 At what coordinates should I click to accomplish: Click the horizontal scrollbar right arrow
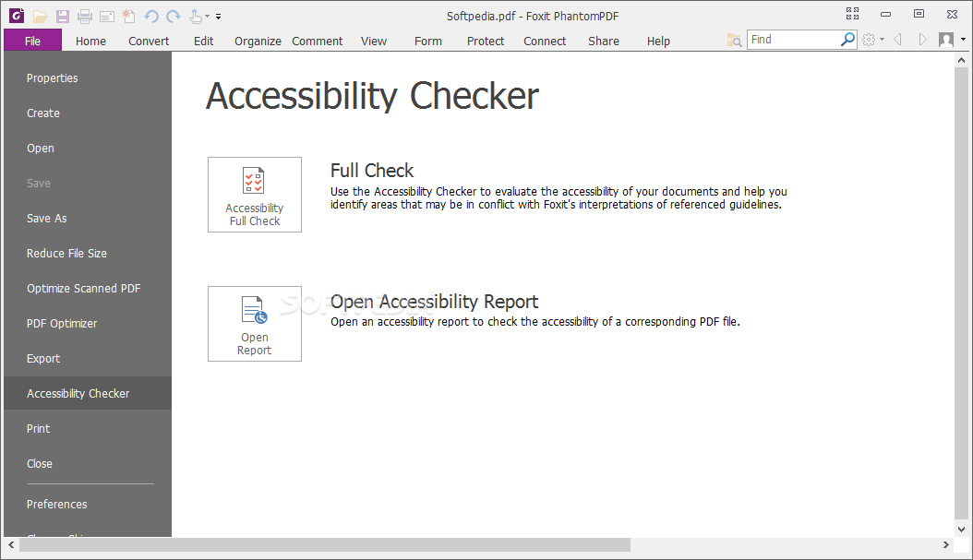pos(945,544)
